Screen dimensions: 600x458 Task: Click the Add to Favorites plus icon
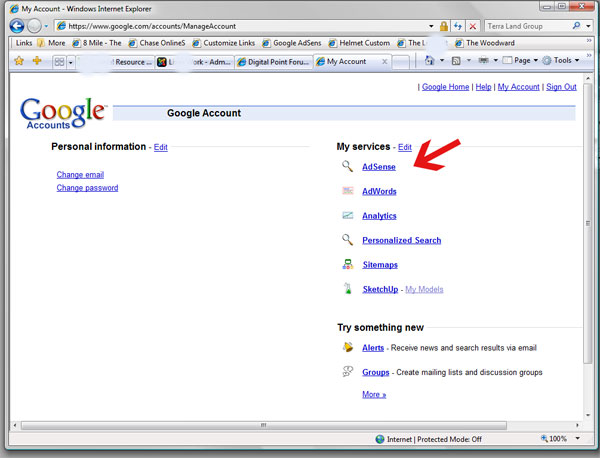click(37, 60)
